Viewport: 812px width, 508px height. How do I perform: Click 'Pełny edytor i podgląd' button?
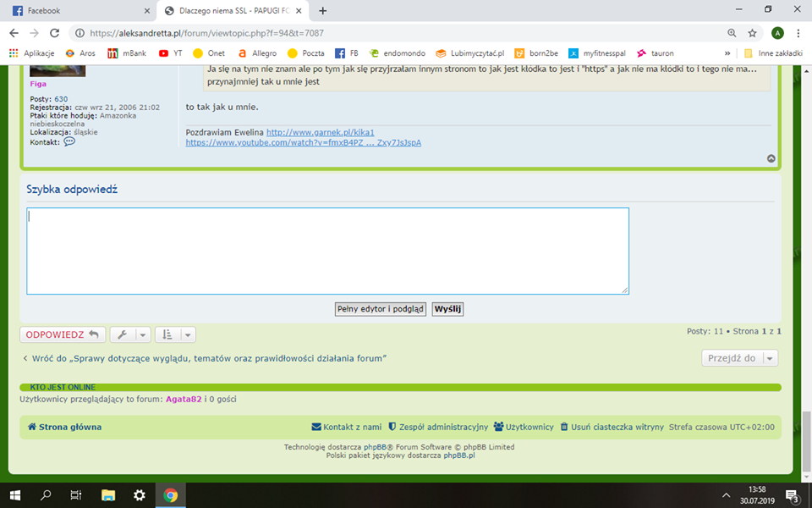381,309
